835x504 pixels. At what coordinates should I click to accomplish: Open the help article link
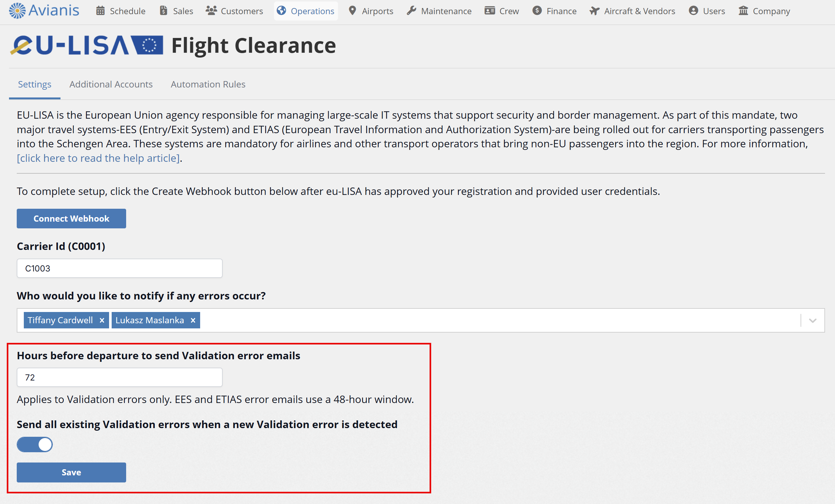[98, 158]
